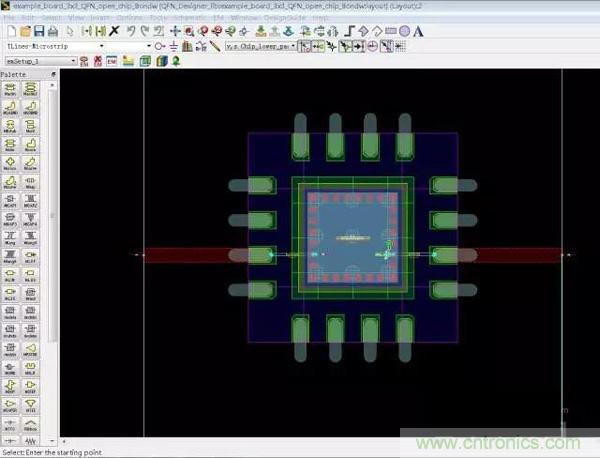Select the Text 'A' annotation tool
Screen dimensions: 600x458
tap(418, 32)
